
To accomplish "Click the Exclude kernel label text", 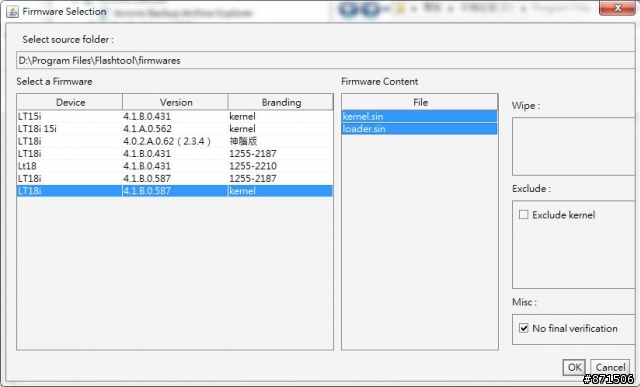I will point(564,215).
